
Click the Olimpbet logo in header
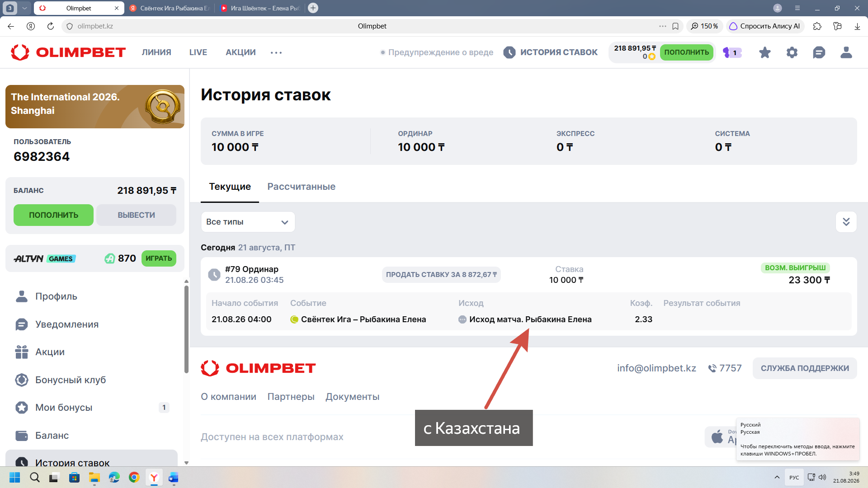[68, 52]
